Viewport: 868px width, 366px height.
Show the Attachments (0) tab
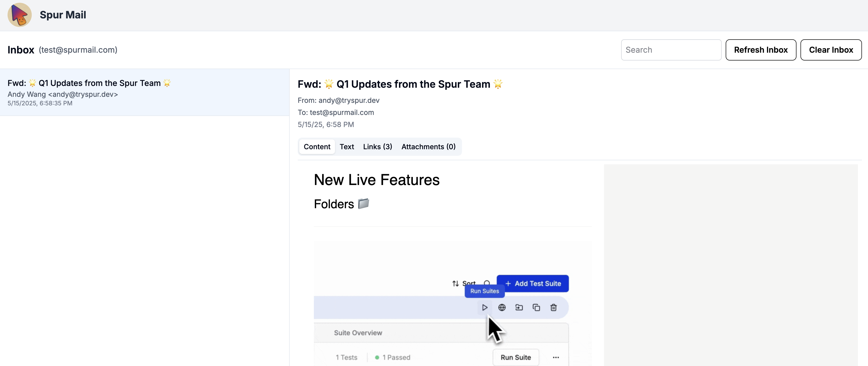428,147
